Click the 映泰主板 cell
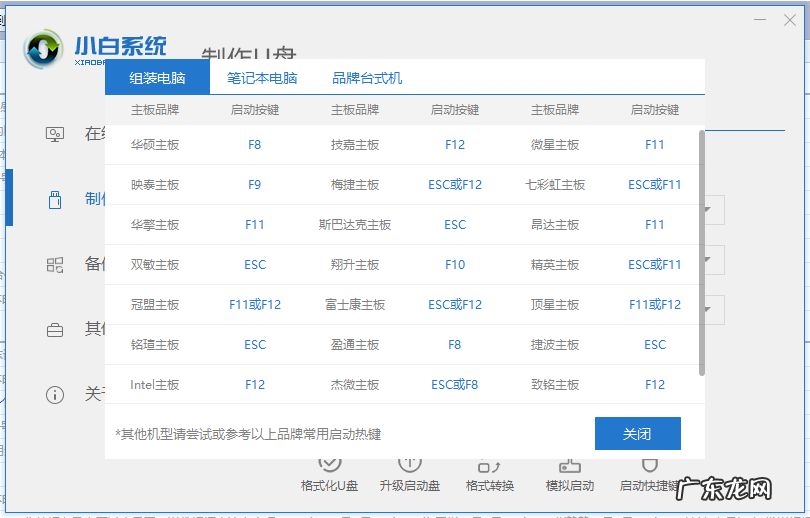The width and height of the screenshot is (810, 518). click(x=154, y=185)
